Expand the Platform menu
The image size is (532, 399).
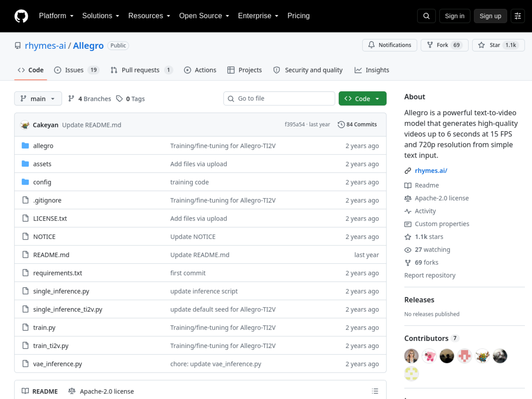point(56,16)
